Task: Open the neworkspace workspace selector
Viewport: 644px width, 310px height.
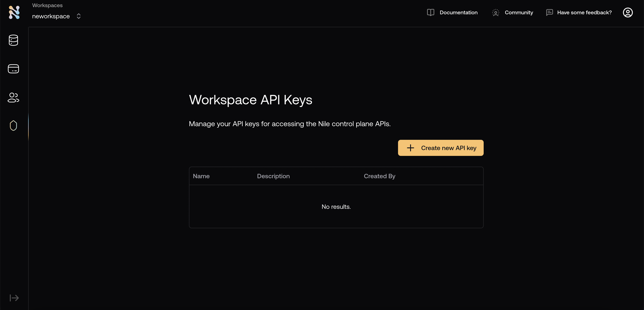Action: tap(51, 16)
